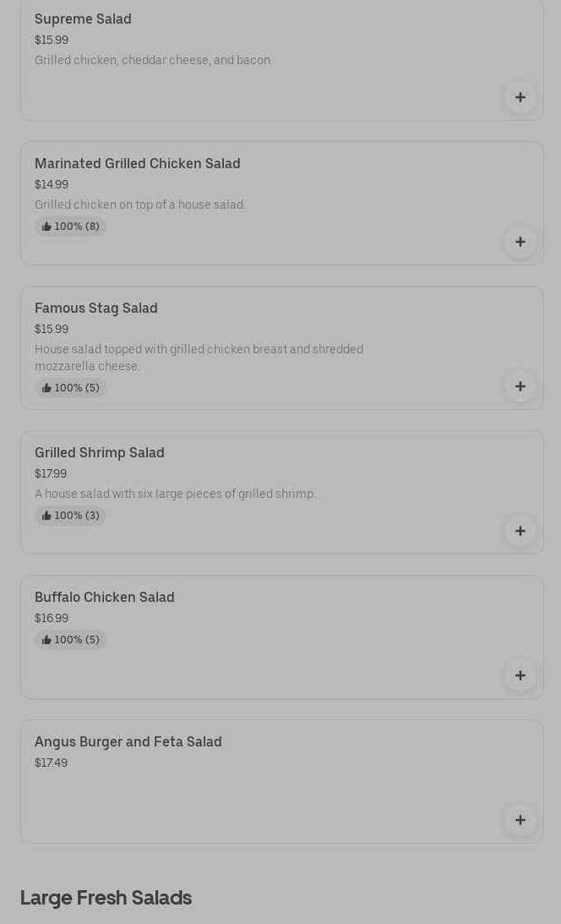View Buffalo Chicken Salad item
The width and height of the screenshot is (561, 924).
click(104, 597)
